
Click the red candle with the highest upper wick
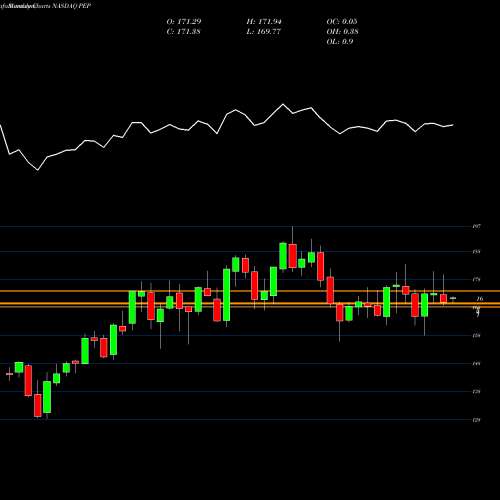pyautogui.click(x=293, y=256)
